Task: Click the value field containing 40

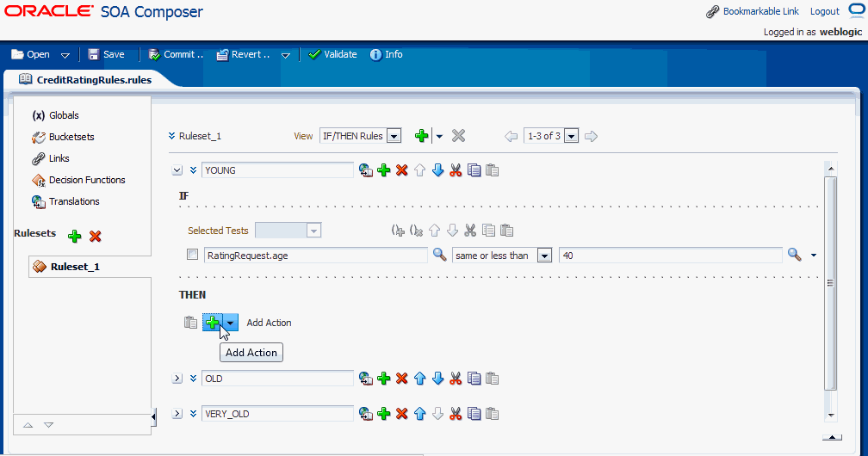Action: pos(670,256)
